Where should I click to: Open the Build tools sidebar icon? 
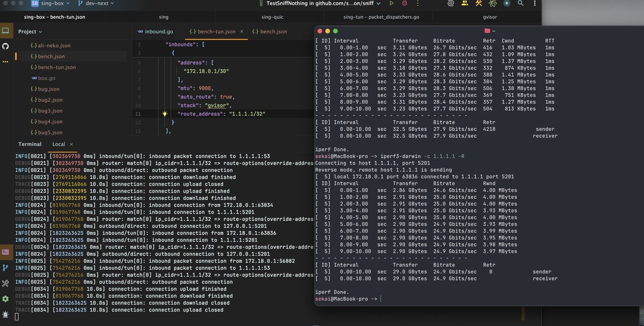coord(6,283)
